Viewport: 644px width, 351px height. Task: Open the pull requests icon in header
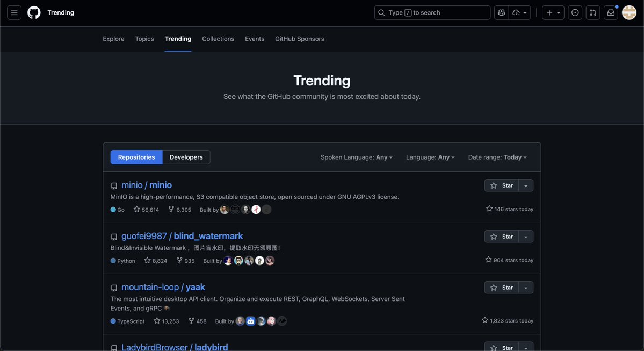click(593, 13)
